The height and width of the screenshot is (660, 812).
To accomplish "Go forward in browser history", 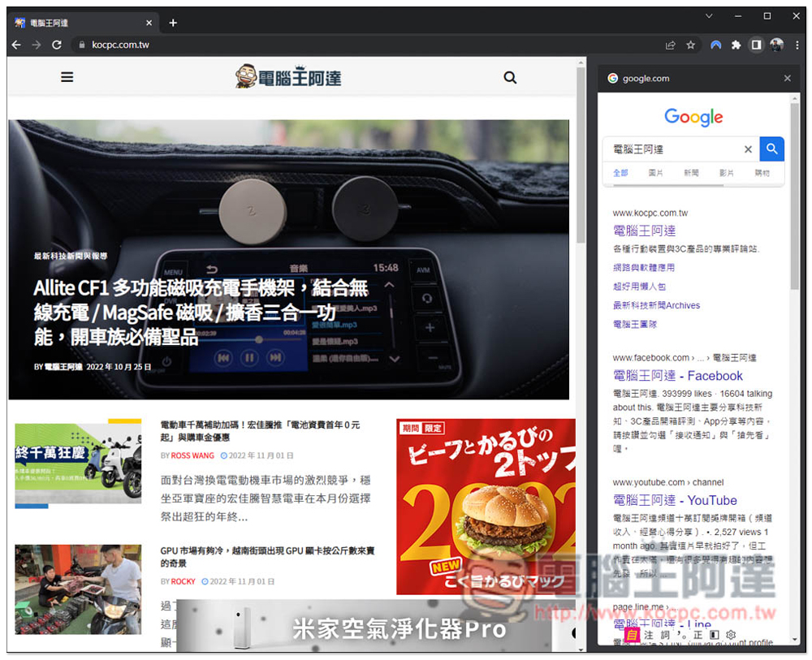I will point(37,45).
